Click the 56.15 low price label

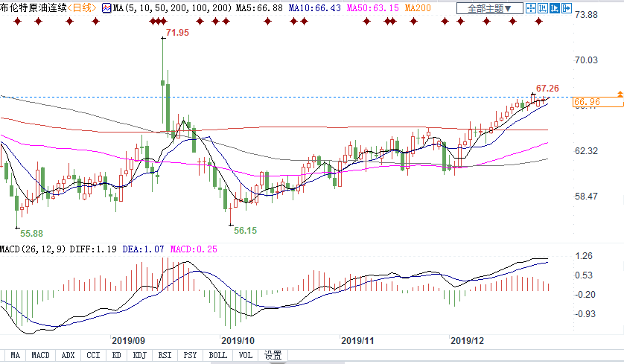[x=245, y=231]
